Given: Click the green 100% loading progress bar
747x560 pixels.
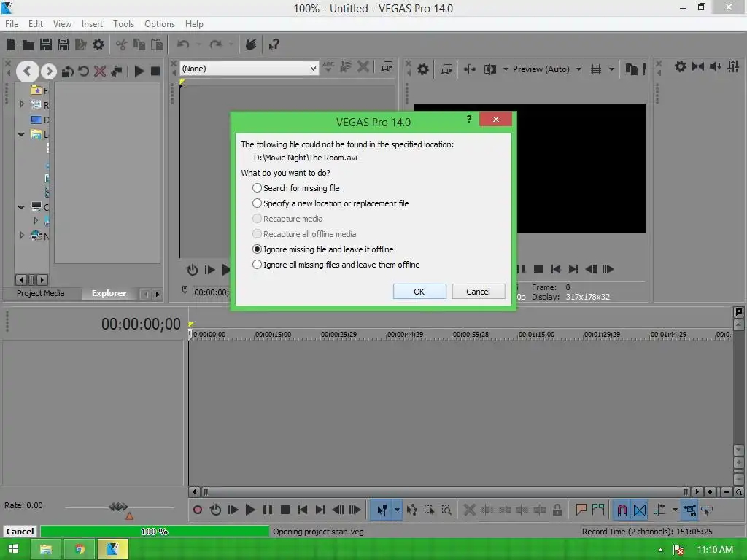Looking at the screenshot, I should [155, 532].
